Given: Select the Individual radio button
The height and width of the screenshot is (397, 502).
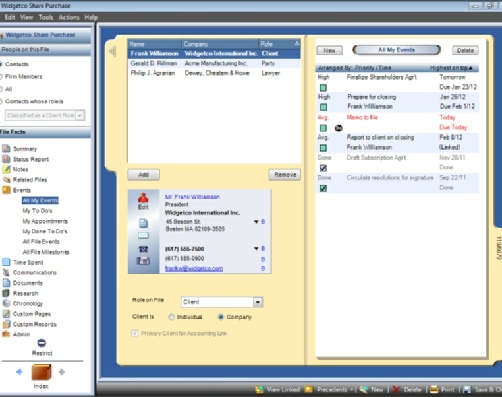Looking at the screenshot, I should pos(171,317).
